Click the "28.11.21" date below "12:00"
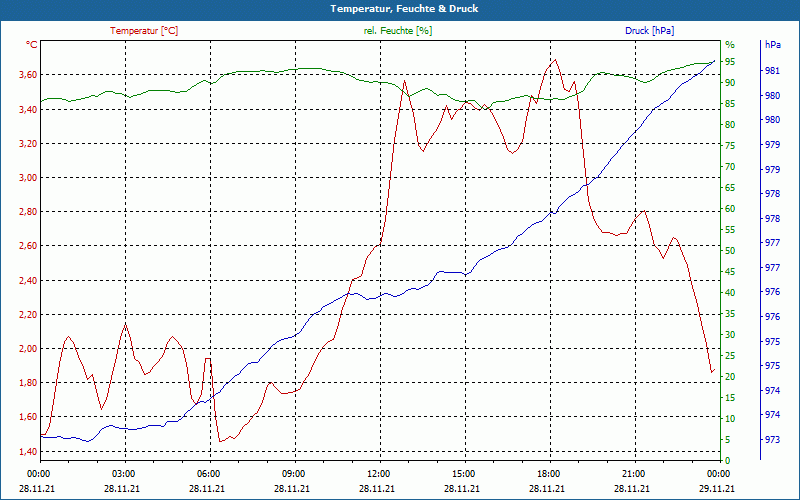Screen dimensions: 800x500 click(x=378, y=488)
